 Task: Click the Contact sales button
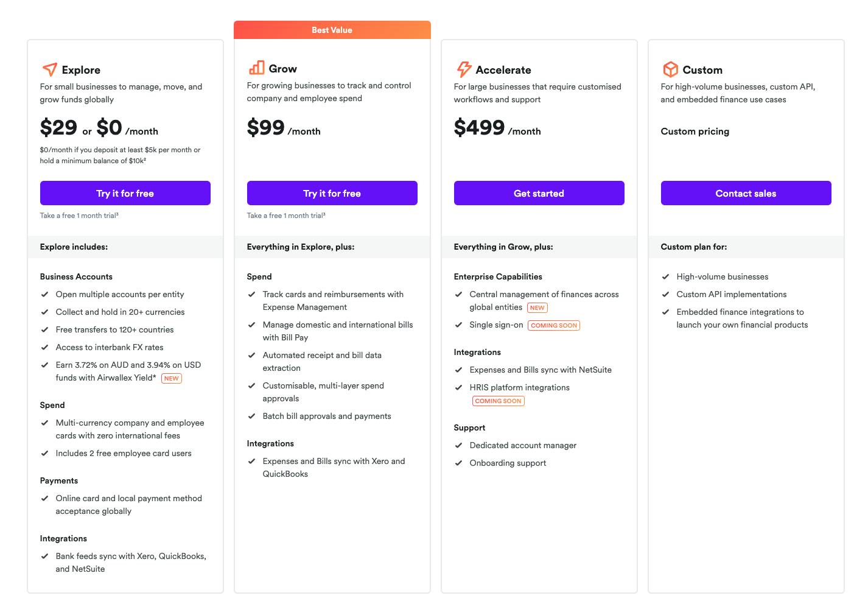pos(746,193)
